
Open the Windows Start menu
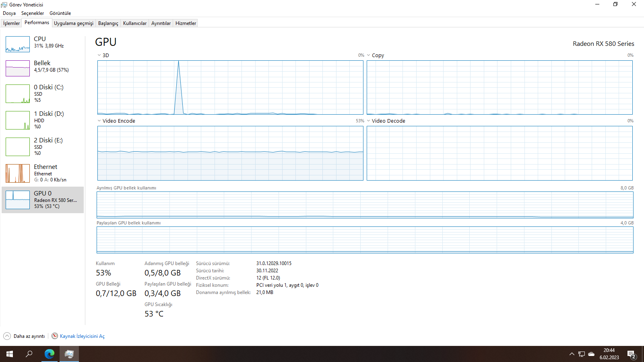pyautogui.click(x=10, y=354)
